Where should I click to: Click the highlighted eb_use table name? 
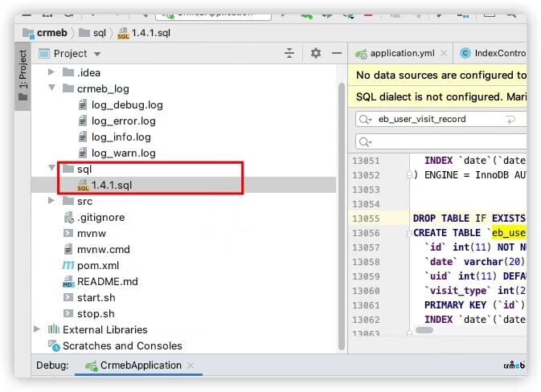point(509,233)
